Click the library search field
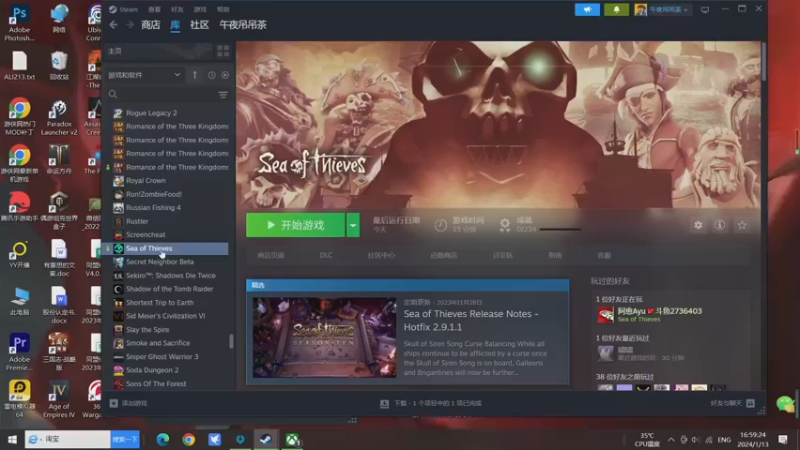This screenshot has height=450, width=800. (x=162, y=94)
